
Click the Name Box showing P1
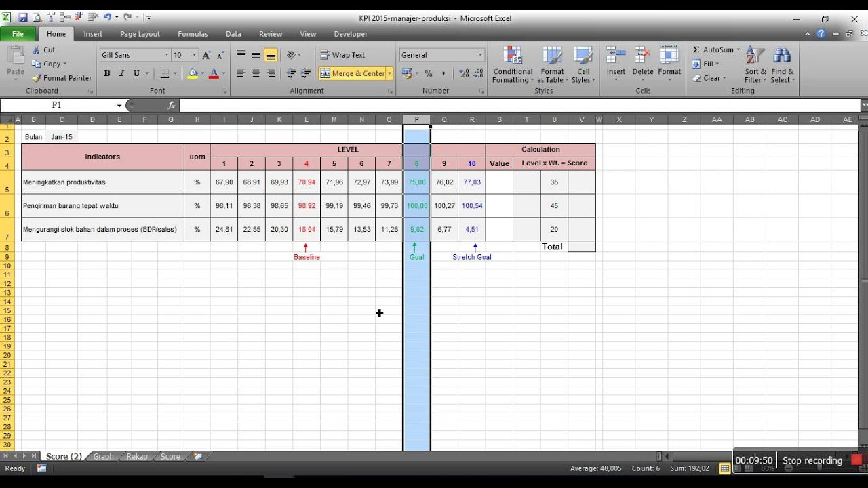(x=57, y=105)
